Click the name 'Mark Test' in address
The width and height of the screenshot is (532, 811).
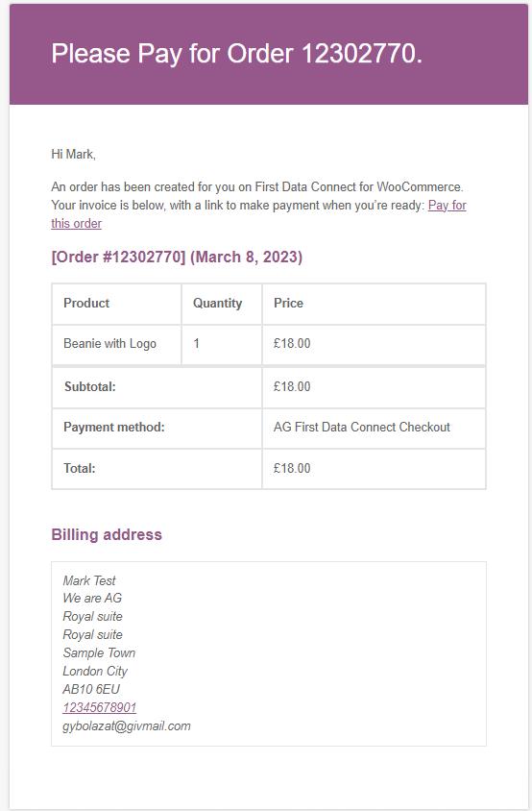(89, 580)
